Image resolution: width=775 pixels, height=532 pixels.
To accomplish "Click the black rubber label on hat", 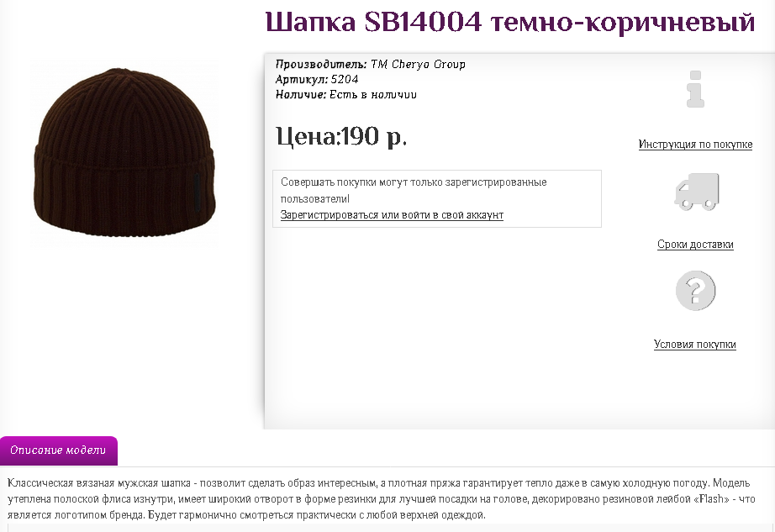I will pos(197,192).
